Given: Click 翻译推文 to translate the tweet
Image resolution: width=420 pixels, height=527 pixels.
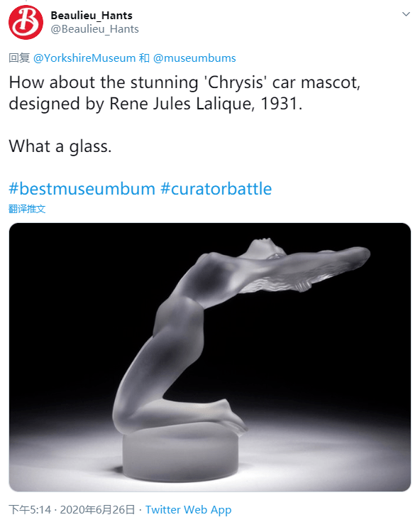Looking at the screenshot, I should click(x=27, y=209).
